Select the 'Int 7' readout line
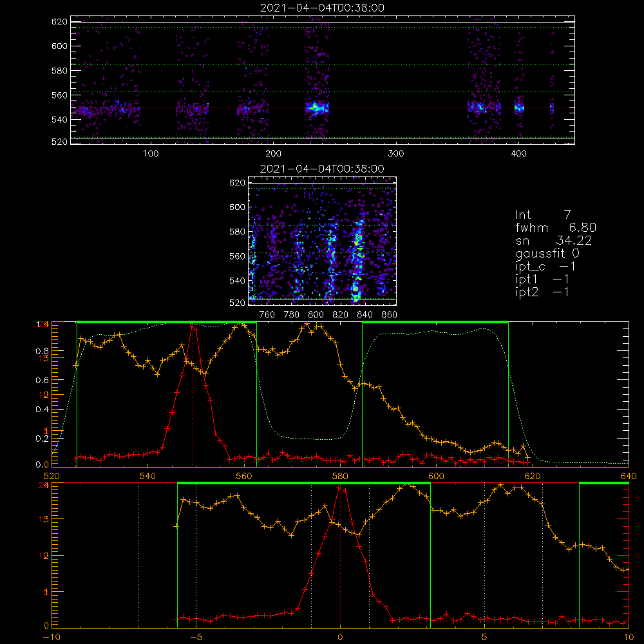 [543, 215]
